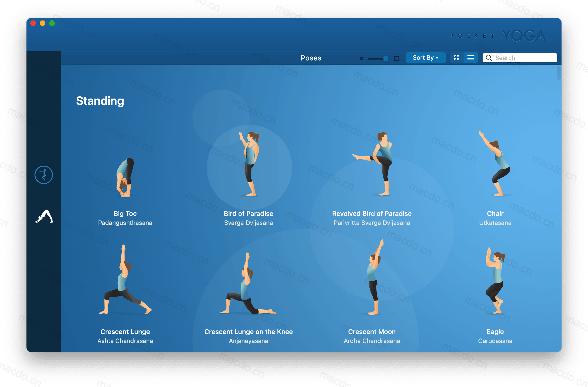Switch to list view layout icon

click(471, 57)
